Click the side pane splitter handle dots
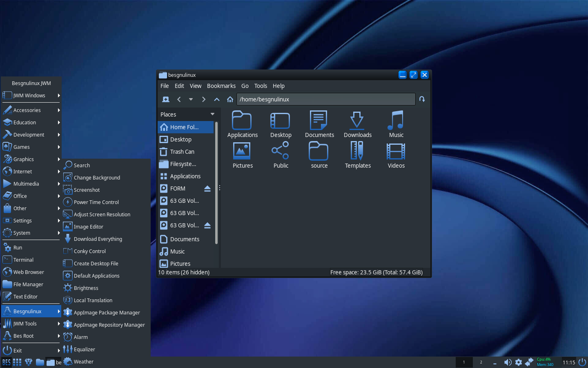The width and height of the screenshot is (588, 368). pos(220,188)
